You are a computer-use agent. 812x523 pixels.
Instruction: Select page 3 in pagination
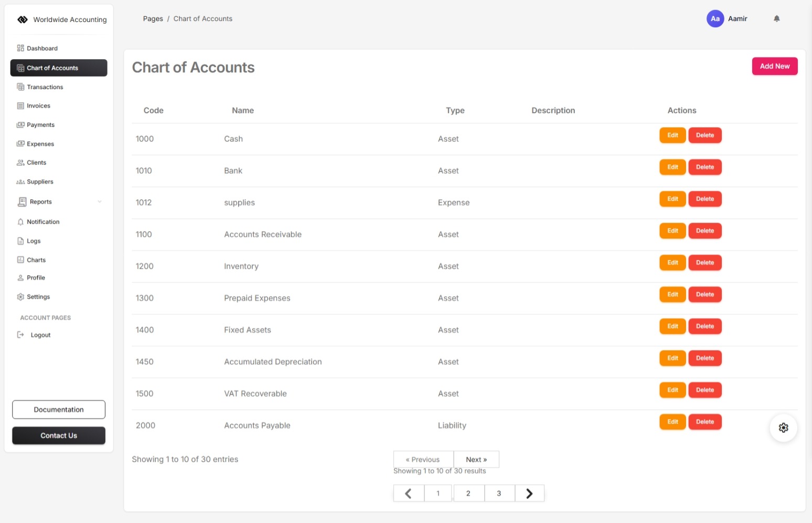tap(499, 493)
